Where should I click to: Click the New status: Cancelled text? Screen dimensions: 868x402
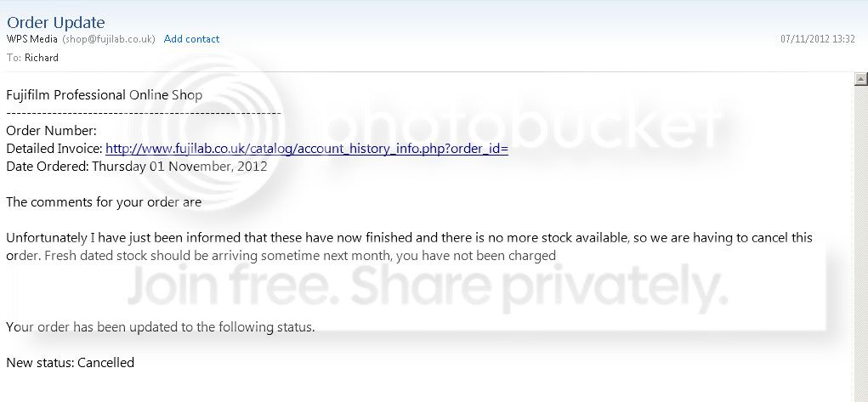pyautogui.click(x=71, y=363)
